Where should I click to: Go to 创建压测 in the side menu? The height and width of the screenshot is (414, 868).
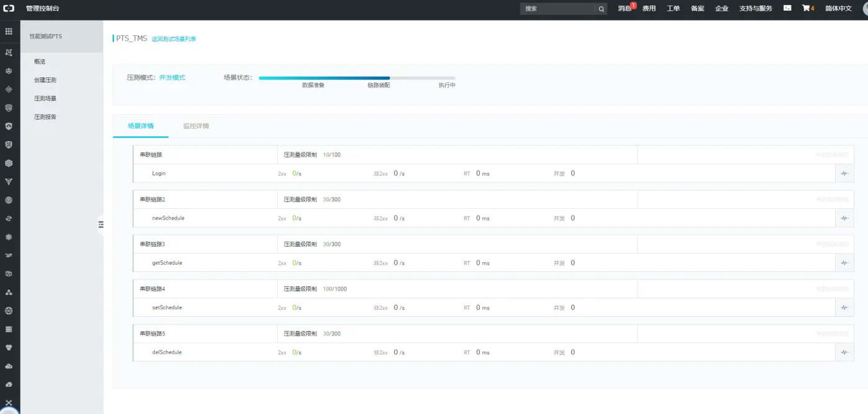pos(45,80)
